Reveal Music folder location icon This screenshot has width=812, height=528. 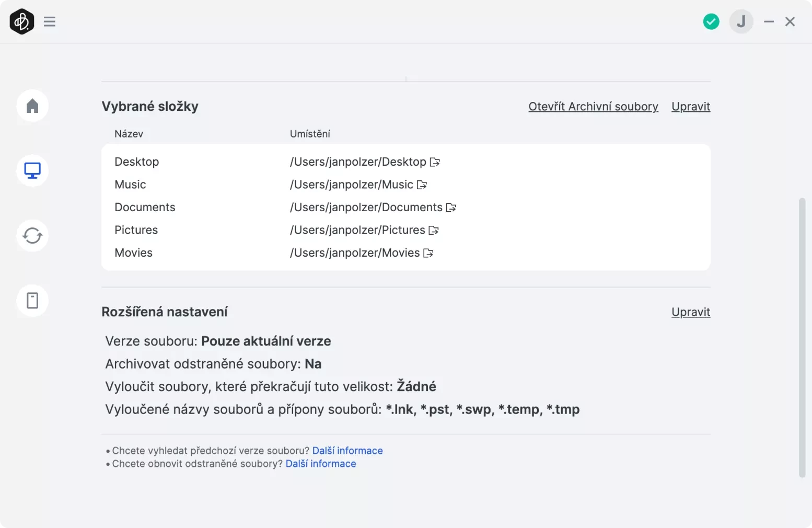click(422, 185)
